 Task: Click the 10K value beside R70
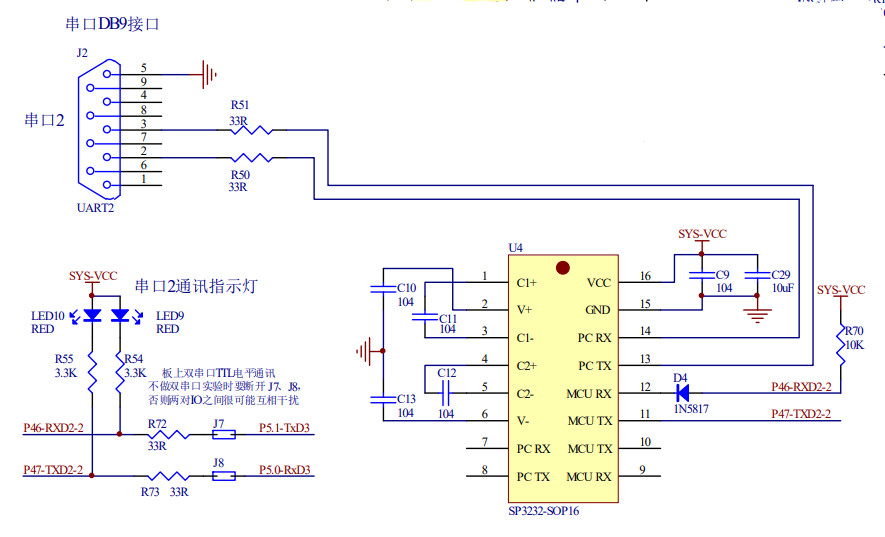pos(855,345)
